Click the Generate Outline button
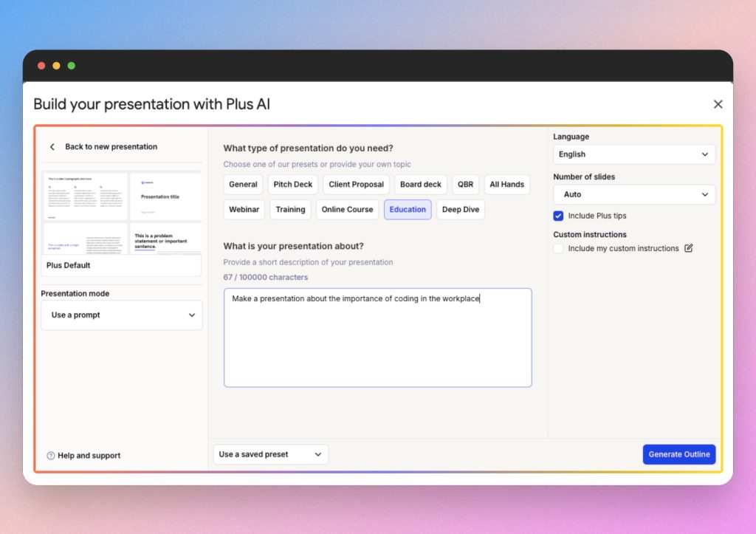756x534 pixels. tap(678, 454)
